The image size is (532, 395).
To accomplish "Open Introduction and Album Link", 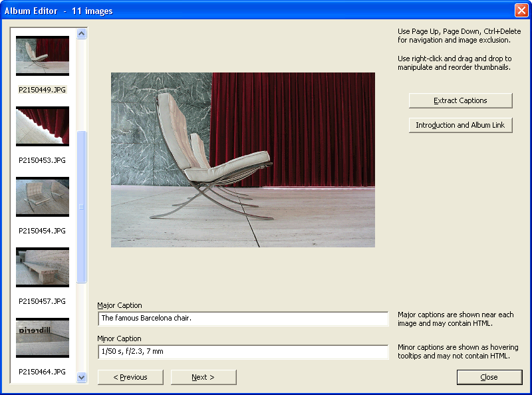I will (460, 125).
